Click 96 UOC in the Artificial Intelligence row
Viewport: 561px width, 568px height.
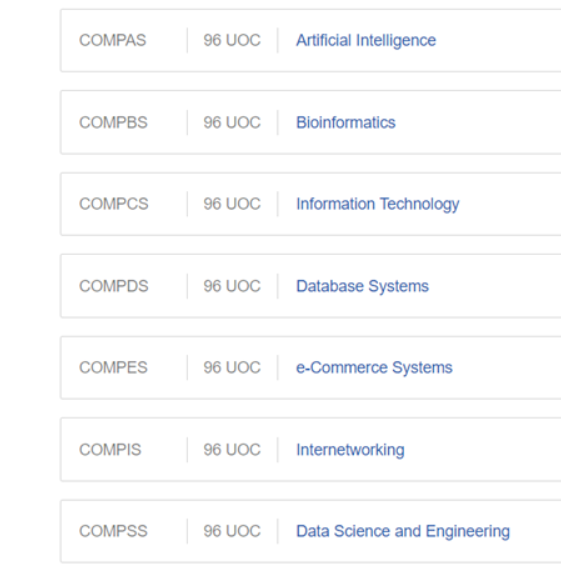(232, 40)
